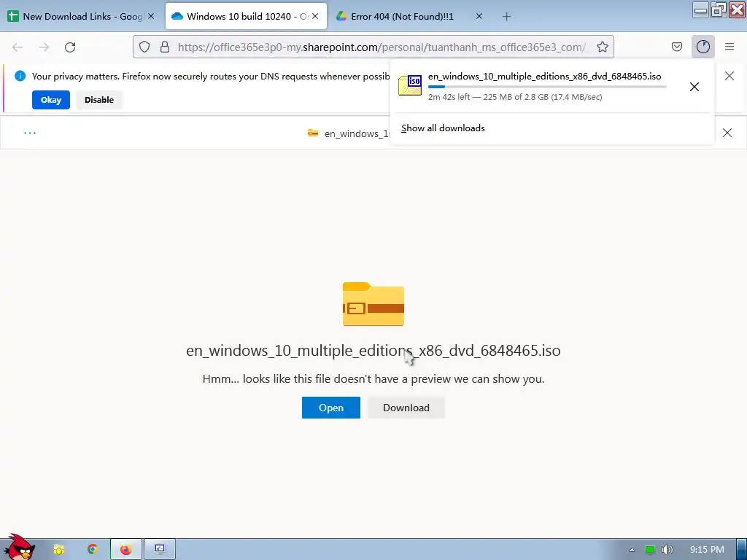Click Firefox taskbar button
The image size is (747, 560).
coord(125,550)
